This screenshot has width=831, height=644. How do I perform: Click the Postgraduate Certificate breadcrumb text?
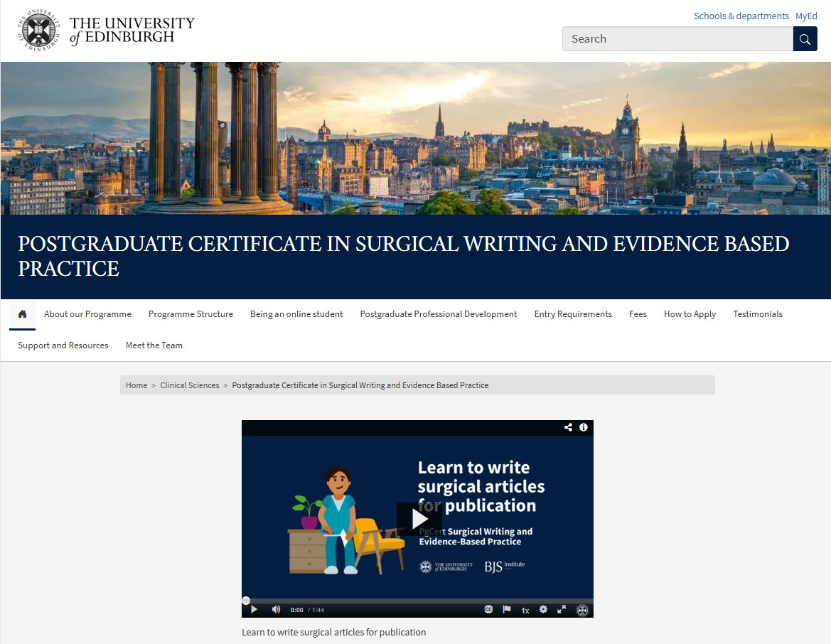click(x=360, y=385)
